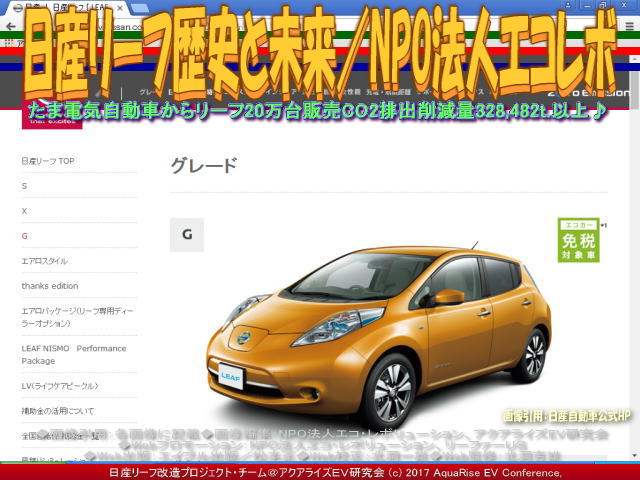Open the LV(ライフケアビークル) link
640x480 pixels.
click(60, 386)
